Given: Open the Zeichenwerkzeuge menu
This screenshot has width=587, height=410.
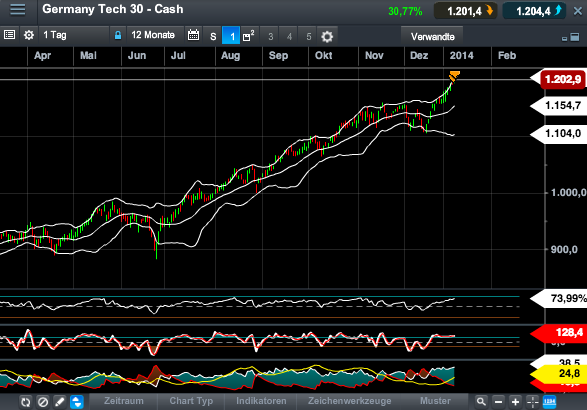Looking at the screenshot, I should click(x=349, y=401).
